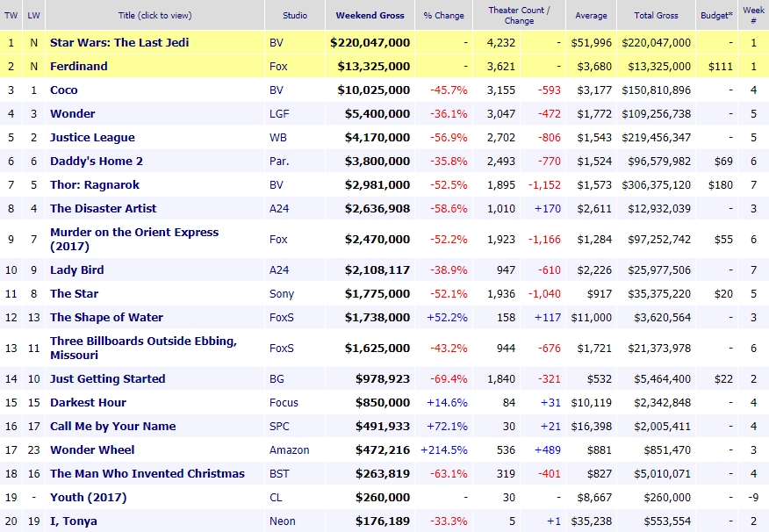Click the -1,166 theater change value

coord(544,240)
